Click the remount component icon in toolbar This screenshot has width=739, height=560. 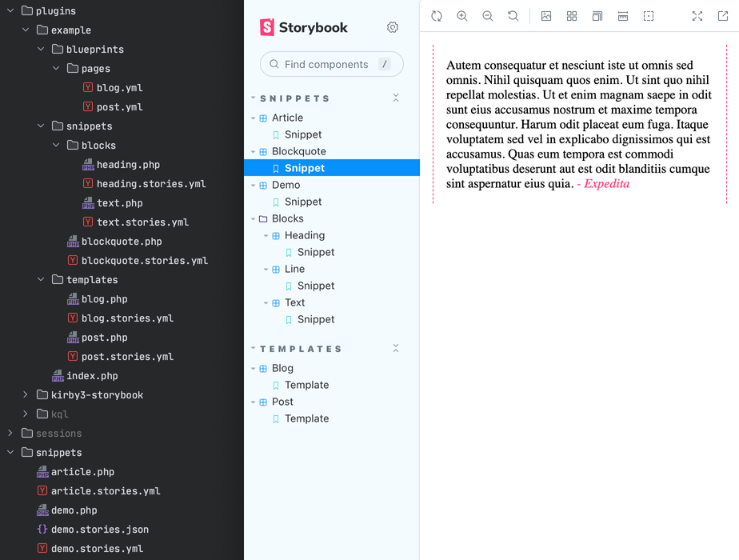pyautogui.click(x=437, y=16)
